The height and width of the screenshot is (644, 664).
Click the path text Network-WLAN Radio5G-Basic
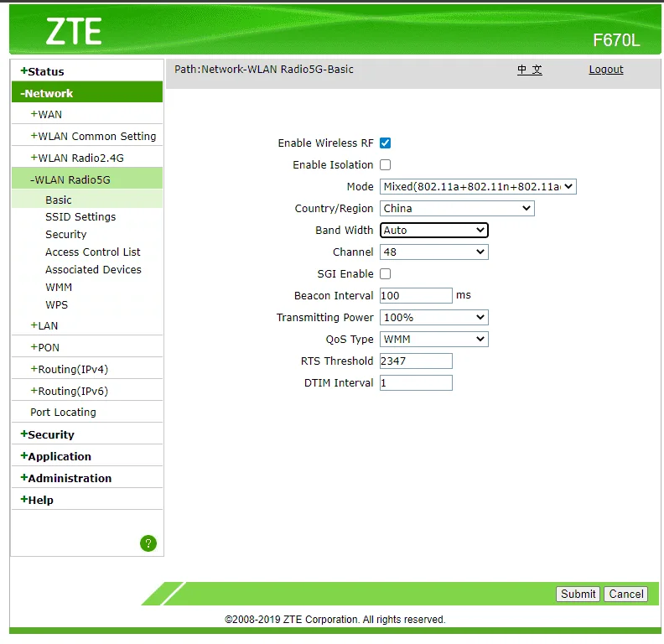coord(278,70)
